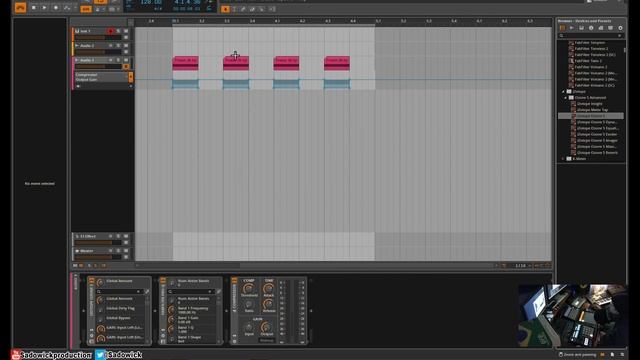Viewport: 640px width, 360px height.
Task: Solo the pink audio track
Action: [x=118, y=60]
